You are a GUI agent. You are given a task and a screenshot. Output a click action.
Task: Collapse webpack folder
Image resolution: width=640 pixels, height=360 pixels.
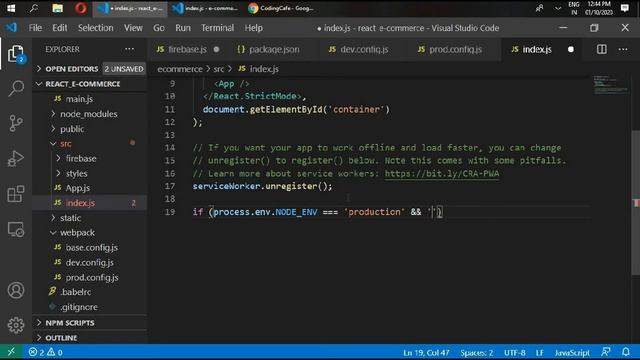pyautogui.click(x=89, y=233)
